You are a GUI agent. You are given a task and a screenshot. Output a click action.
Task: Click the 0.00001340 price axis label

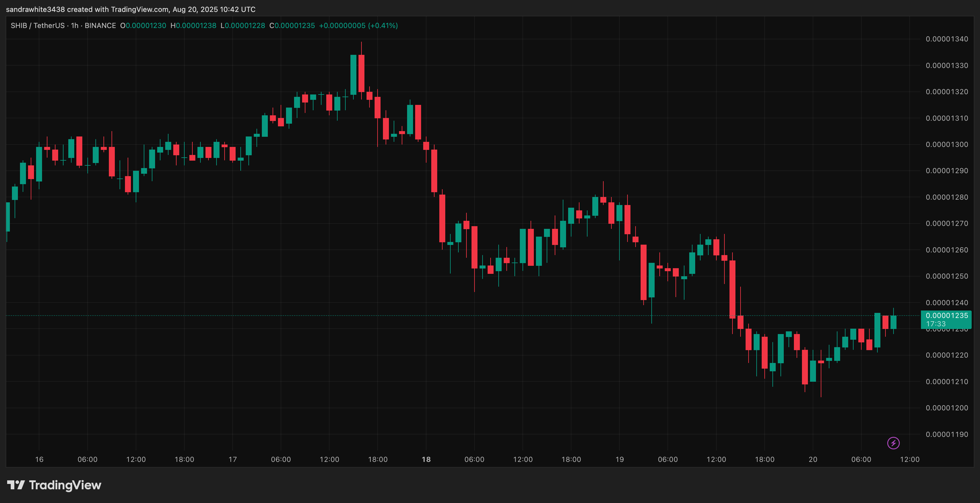[x=947, y=39]
